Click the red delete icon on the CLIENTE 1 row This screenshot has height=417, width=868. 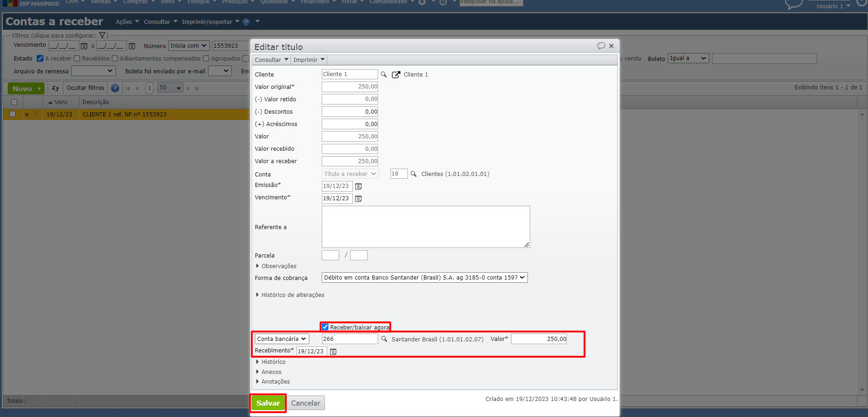coord(27,115)
